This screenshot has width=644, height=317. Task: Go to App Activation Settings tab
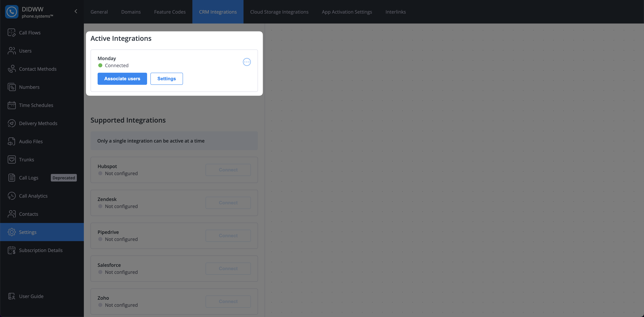(x=347, y=12)
